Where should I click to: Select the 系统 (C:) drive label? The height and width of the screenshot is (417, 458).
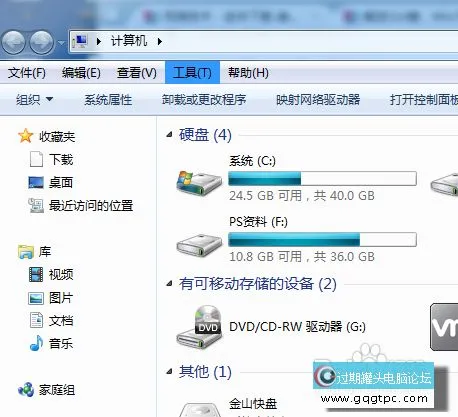click(252, 161)
